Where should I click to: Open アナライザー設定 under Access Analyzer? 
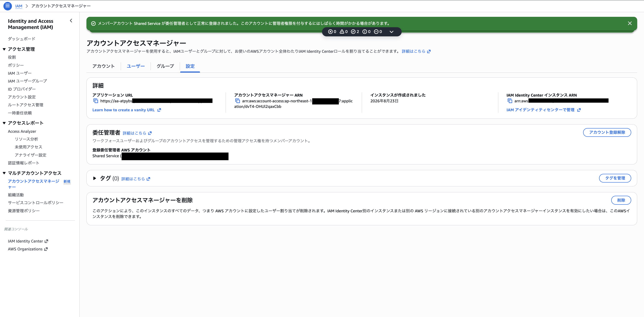(x=30, y=155)
